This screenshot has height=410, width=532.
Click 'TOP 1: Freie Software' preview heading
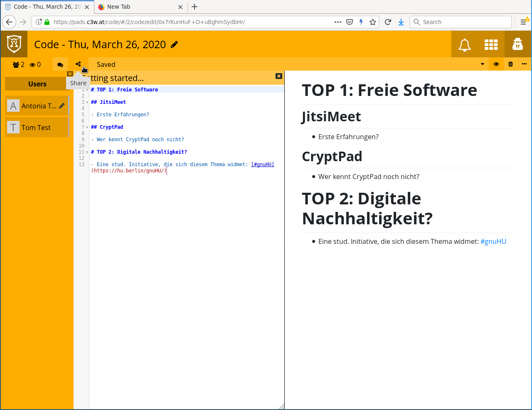coord(389,90)
